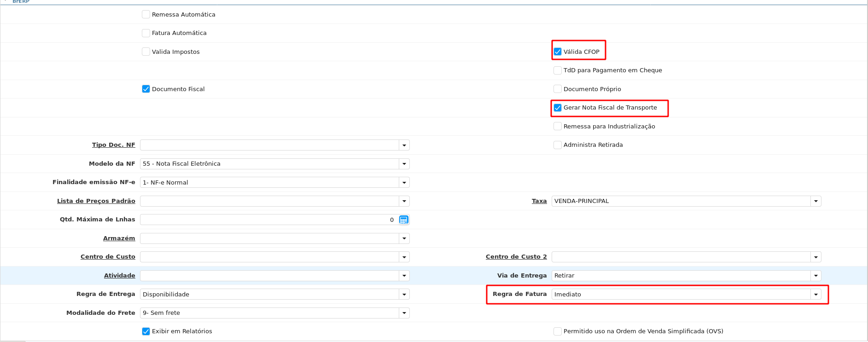Image resolution: width=868 pixels, height=342 pixels.
Task: Uncheck Documento Fiscal checkbox
Action: [x=146, y=89]
